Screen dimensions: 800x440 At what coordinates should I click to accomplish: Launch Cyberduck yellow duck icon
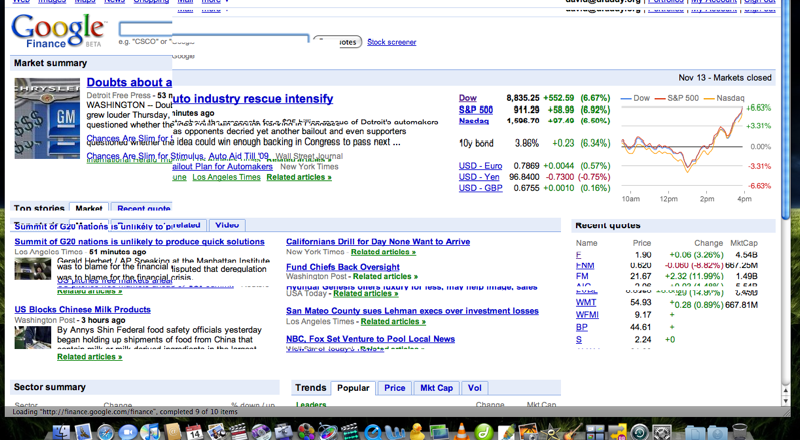click(x=417, y=432)
